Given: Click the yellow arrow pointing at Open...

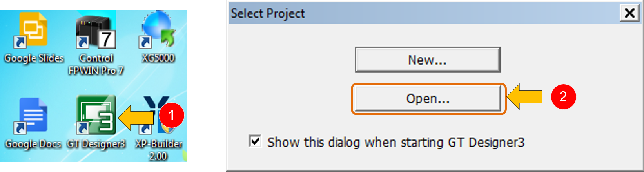Looking at the screenshot, I should point(525,97).
